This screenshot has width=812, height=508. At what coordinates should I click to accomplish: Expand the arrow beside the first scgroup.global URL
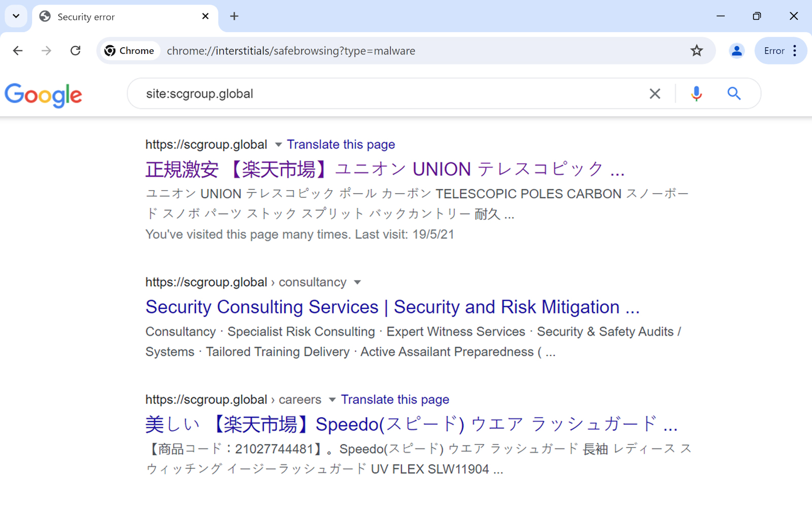tap(278, 145)
